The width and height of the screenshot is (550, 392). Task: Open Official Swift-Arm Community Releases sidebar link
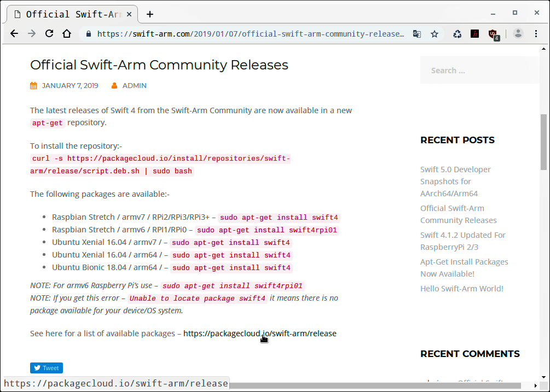(x=458, y=214)
